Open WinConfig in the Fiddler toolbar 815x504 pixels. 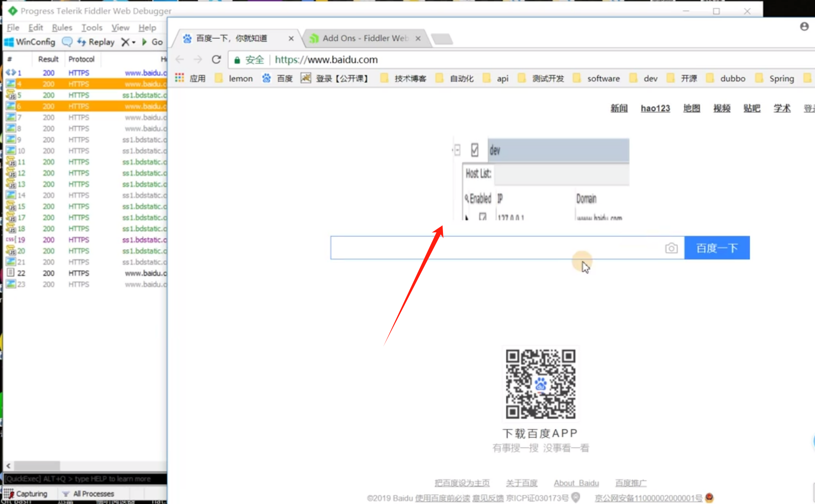click(x=30, y=42)
